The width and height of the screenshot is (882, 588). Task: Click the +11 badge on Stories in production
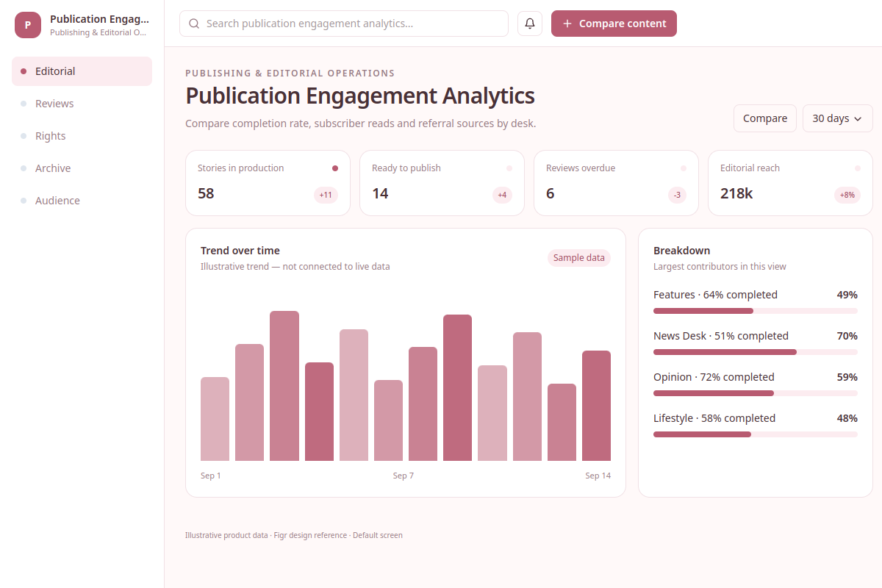point(326,195)
